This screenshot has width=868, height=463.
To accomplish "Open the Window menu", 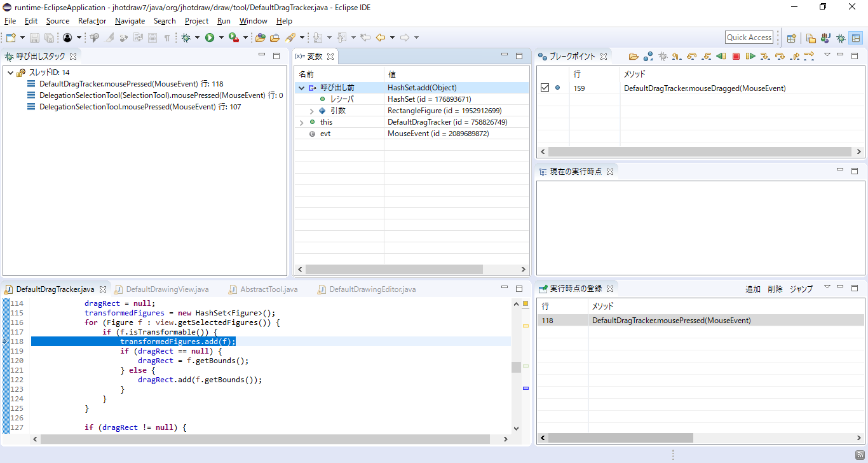I will 253,21.
